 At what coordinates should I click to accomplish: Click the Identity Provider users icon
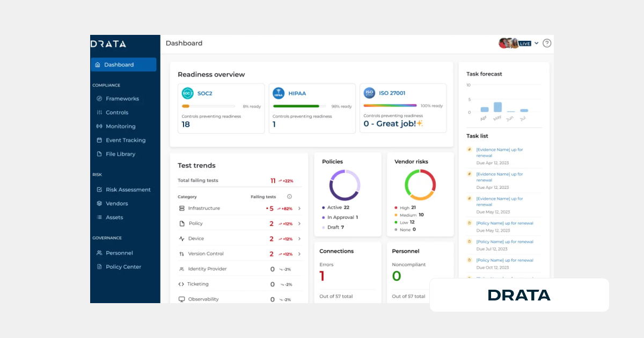point(181,269)
